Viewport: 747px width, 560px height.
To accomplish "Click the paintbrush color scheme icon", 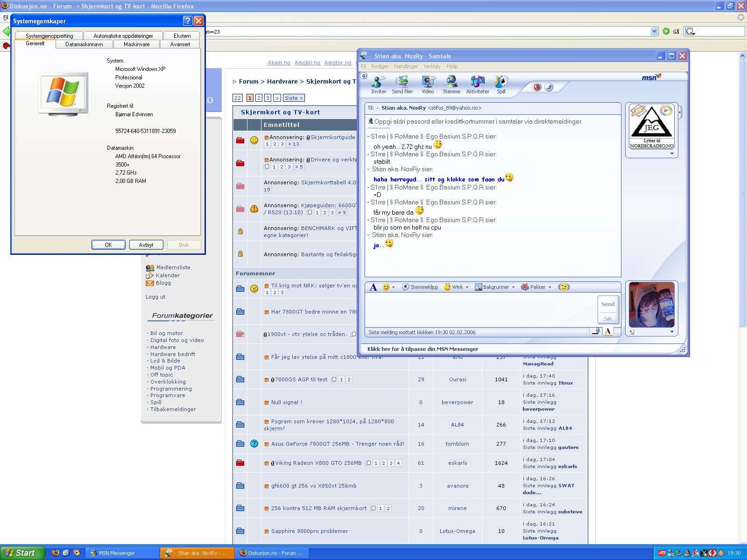I will (549, 87).
